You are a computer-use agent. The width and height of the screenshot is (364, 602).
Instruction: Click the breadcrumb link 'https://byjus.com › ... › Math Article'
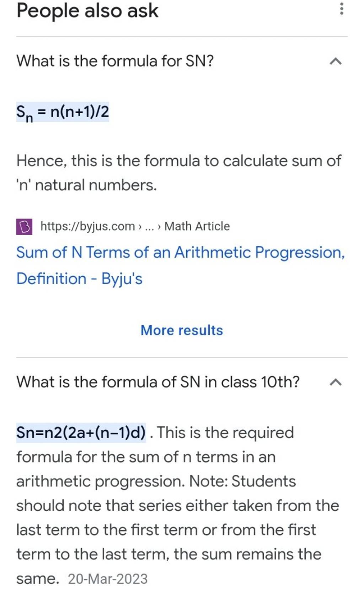pos(134,226)
